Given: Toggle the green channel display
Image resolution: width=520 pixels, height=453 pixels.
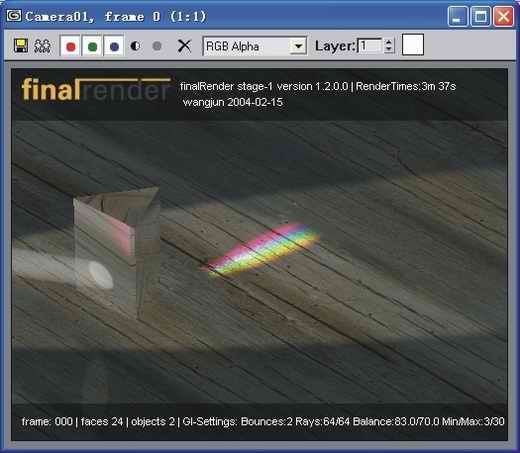Looking at the screenshot, I should [x=92, y=46].
